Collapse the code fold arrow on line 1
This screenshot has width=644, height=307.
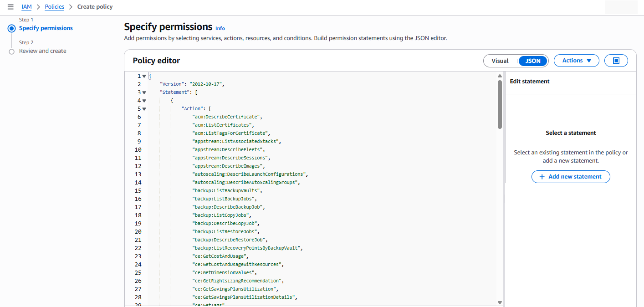pyautogui.click(x=144, y=76)
